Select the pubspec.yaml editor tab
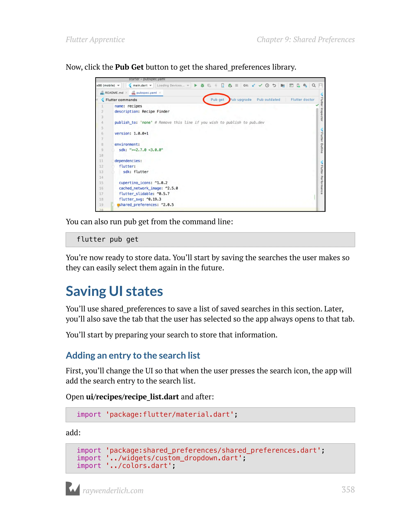 146,93
